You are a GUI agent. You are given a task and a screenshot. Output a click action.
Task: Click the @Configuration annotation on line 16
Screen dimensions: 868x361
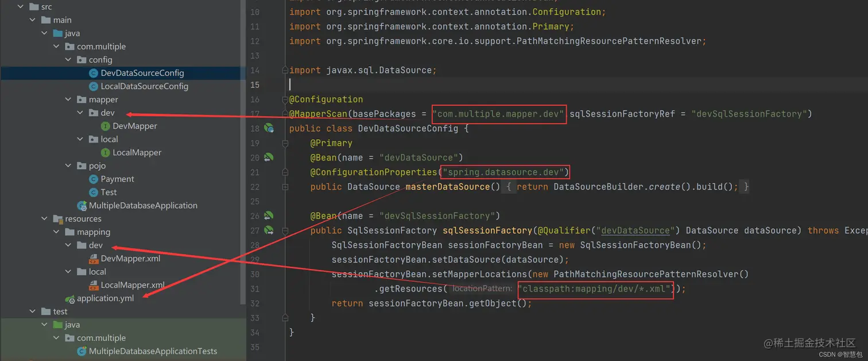(x=326, y=99)
